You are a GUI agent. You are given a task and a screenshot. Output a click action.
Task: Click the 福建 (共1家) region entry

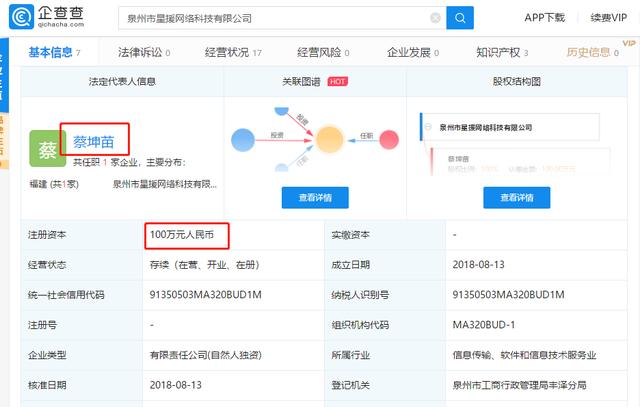click(x=54, y=184)
